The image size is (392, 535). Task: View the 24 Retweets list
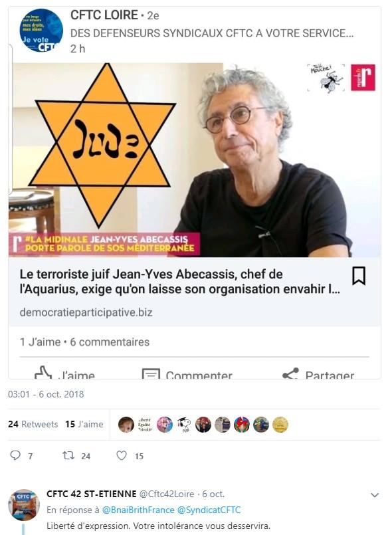coord(33,424)
